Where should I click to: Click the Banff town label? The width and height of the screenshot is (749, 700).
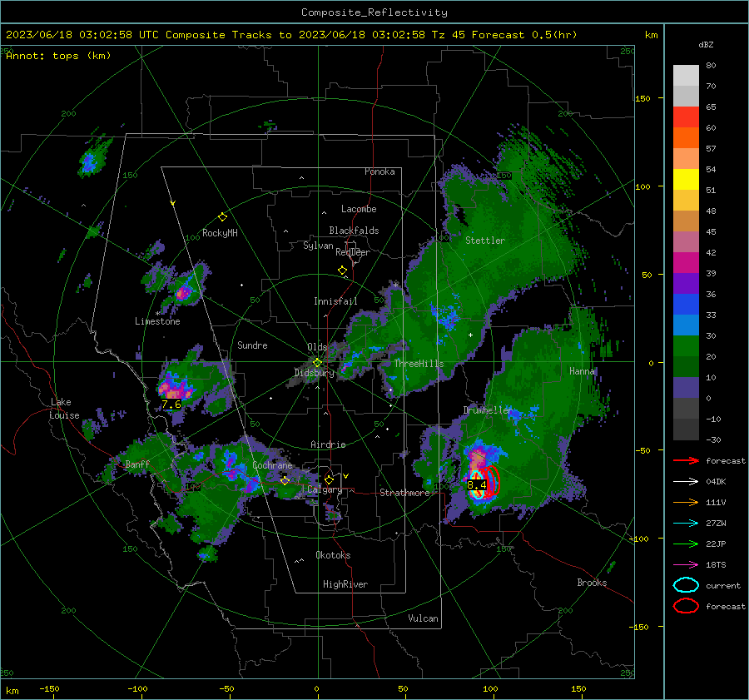[137, 464]
